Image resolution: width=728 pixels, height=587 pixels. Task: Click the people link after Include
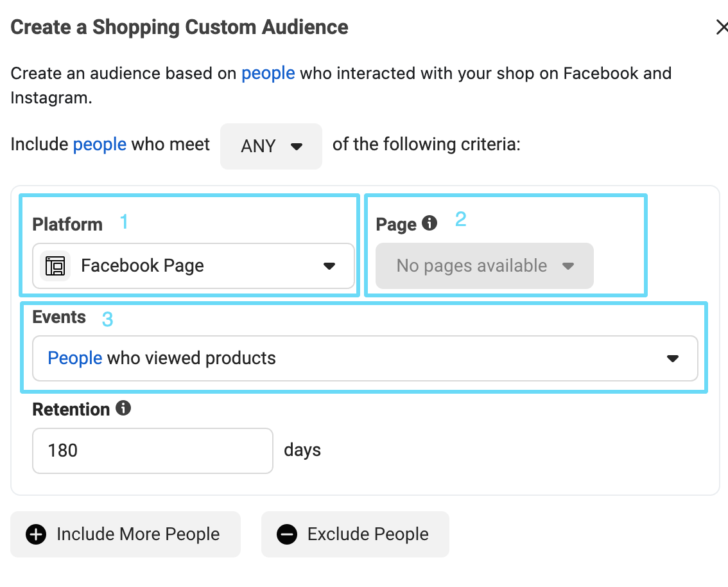tap(100, 144)
